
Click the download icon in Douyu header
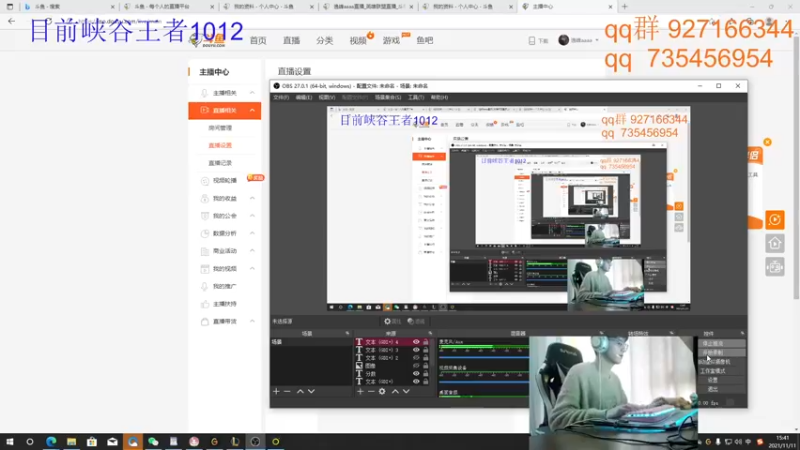(x=532, y=40)
